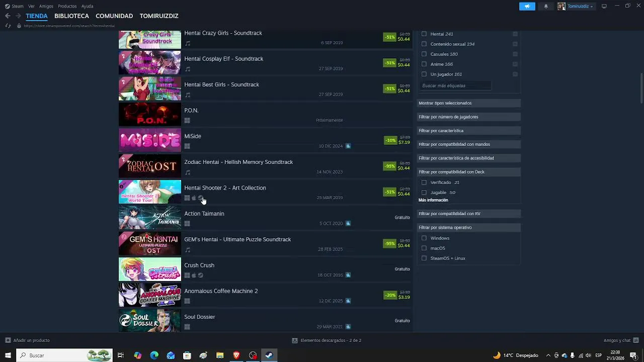Check the Windows operating system filter
The width and height of the screenshot is (644, 362).
point(424,238)
